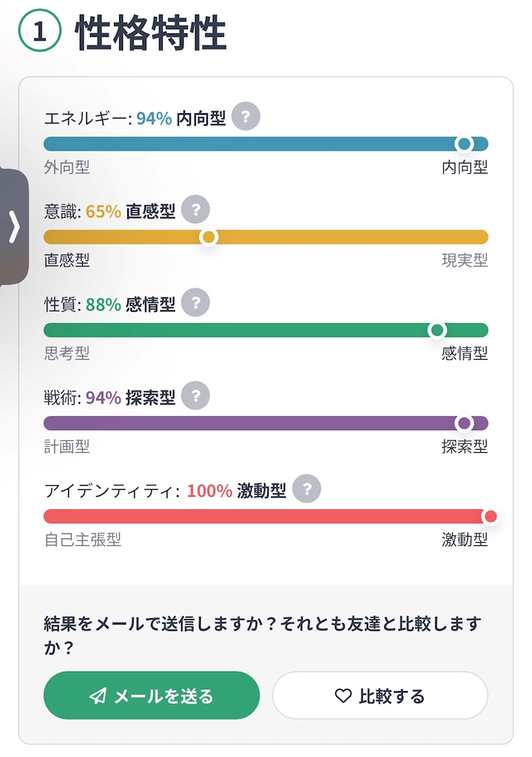Click the 性格特性 section heading

point(151,32)
